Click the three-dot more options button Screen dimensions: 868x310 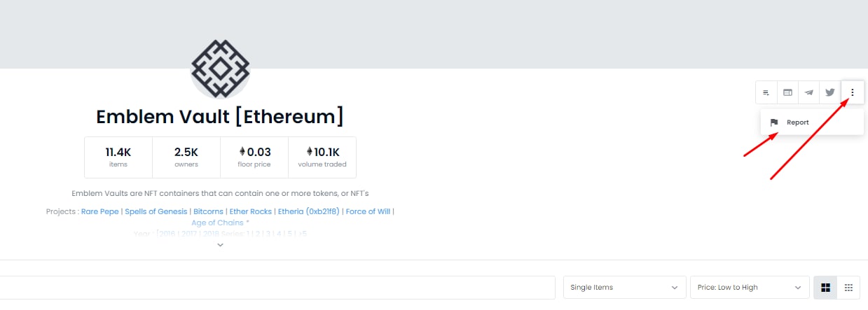(853, 92)
